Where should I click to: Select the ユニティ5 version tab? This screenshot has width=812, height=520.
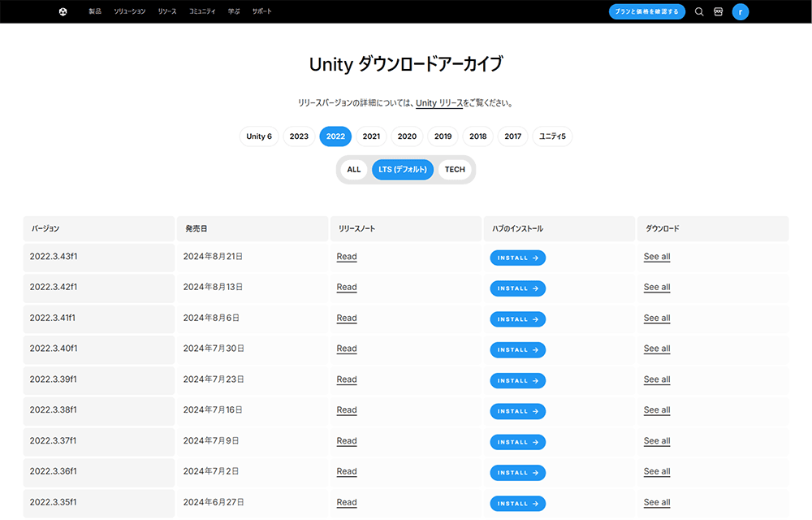[552, 136]
